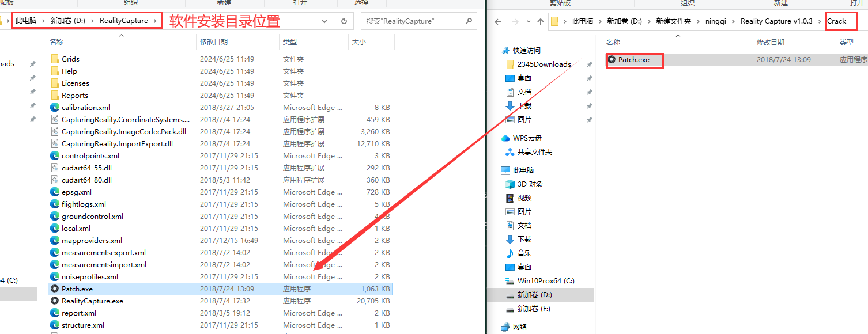Sort by 修改日期 column in Crack window
Viewport: 868px width, 334px height.
click(x=771, y=42)
